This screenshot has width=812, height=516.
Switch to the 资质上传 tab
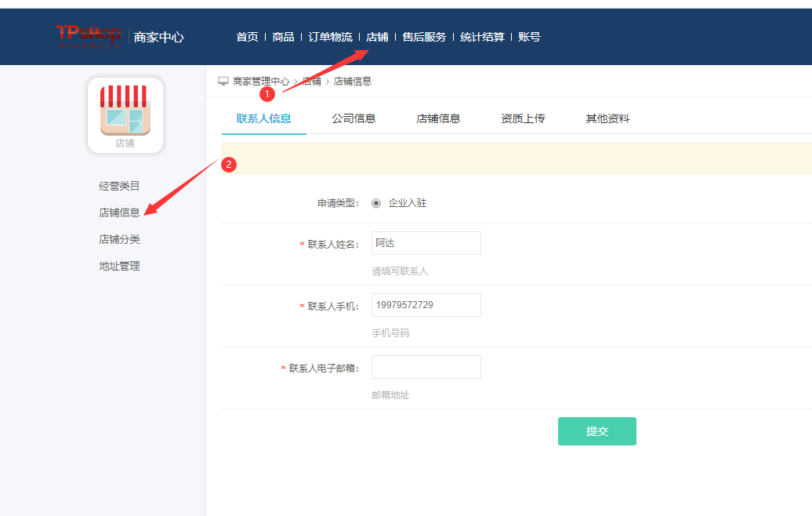(x=523, y=118)
